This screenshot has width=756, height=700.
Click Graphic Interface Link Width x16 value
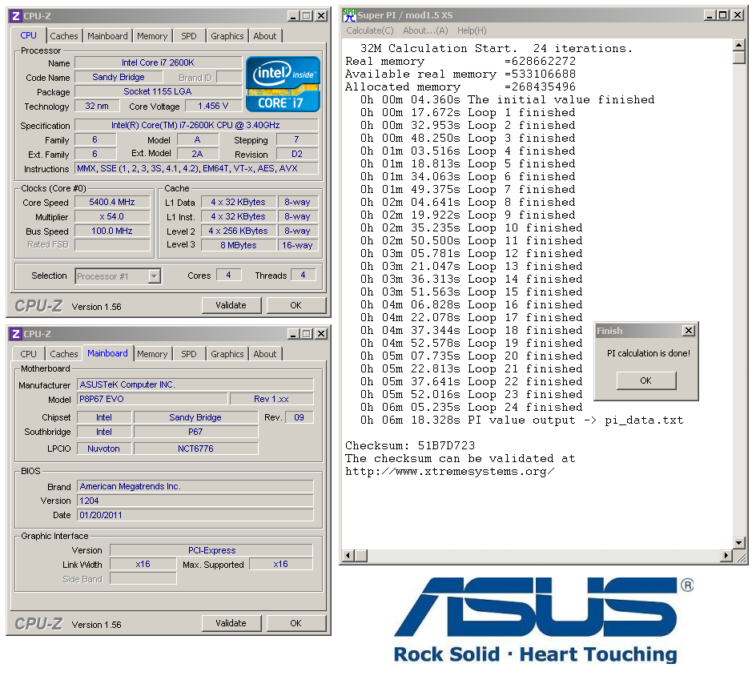click(143, 564)
